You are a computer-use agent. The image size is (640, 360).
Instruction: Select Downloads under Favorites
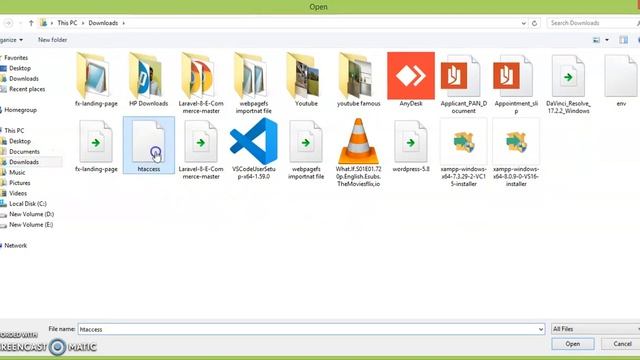[x=24, y=78]
